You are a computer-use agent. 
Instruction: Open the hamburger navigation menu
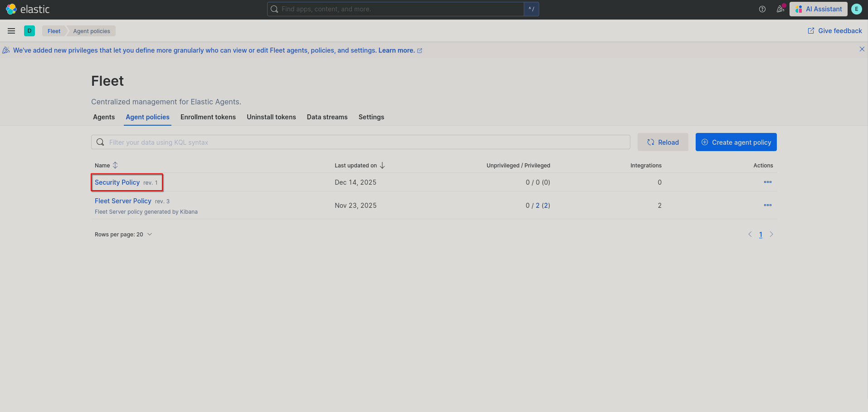click(11, 31)
